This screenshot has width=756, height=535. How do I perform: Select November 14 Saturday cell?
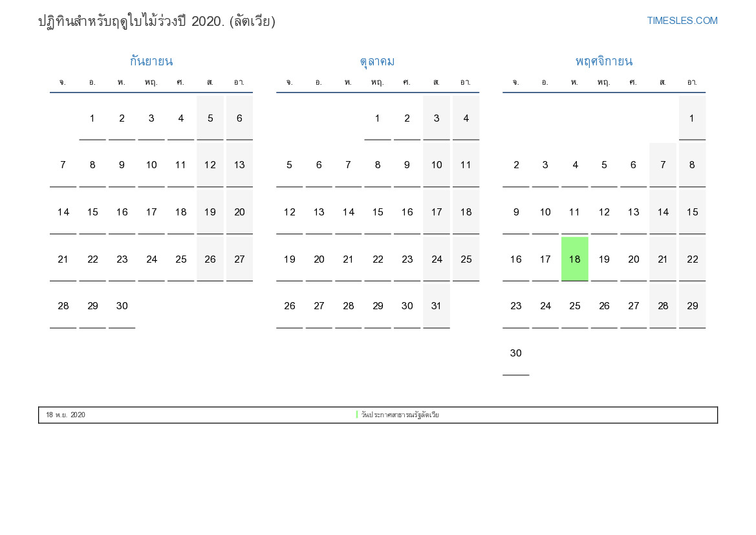[663, 212]
